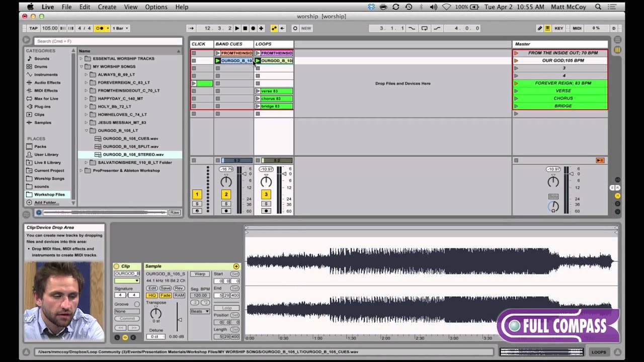Select Sounds category in browser

[42, 59]
